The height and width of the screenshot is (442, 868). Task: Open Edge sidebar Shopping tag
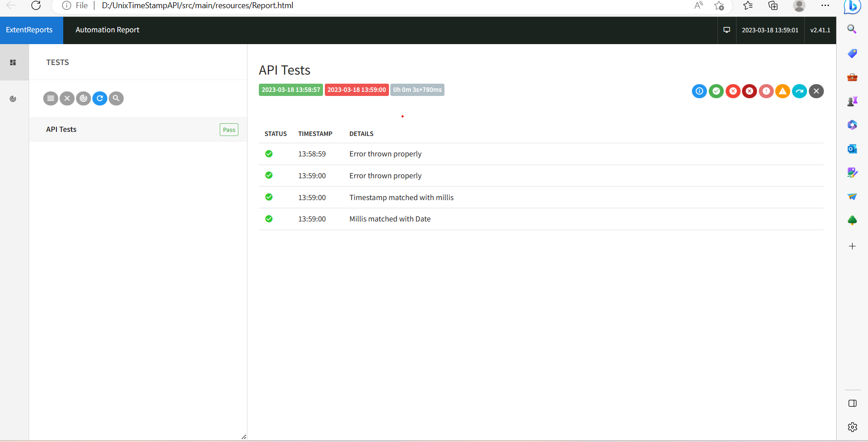(852, 53)
